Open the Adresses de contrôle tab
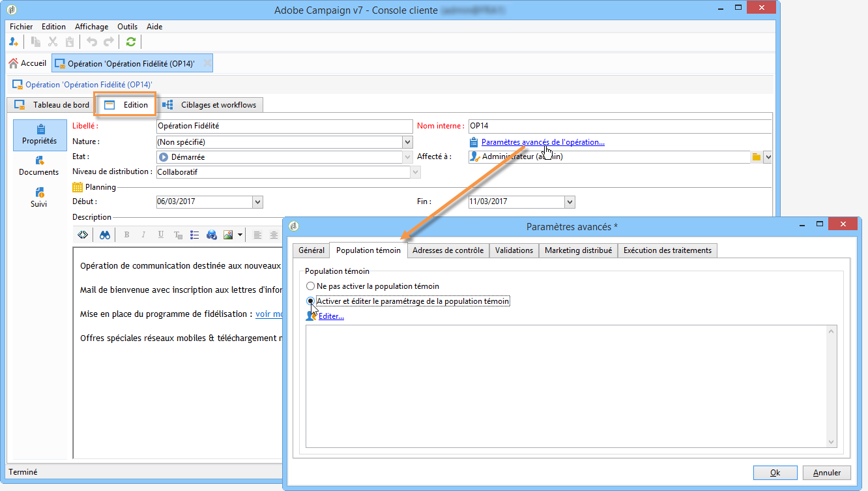 pyautogui.click(x=448, y=250)
